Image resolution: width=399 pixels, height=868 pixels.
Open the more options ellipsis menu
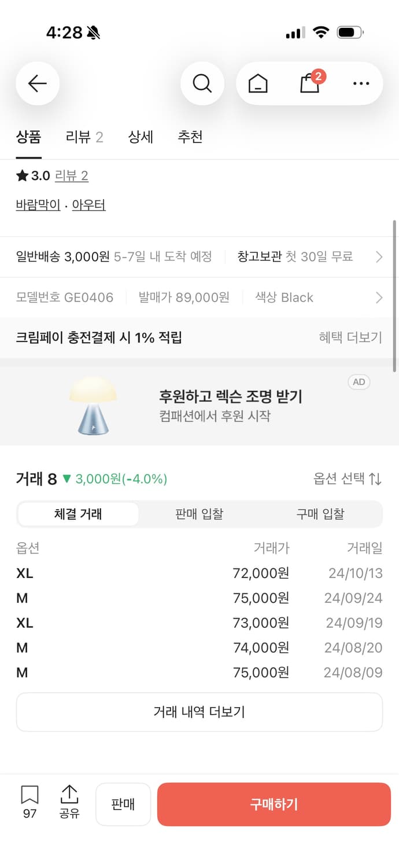coord(360,83)
